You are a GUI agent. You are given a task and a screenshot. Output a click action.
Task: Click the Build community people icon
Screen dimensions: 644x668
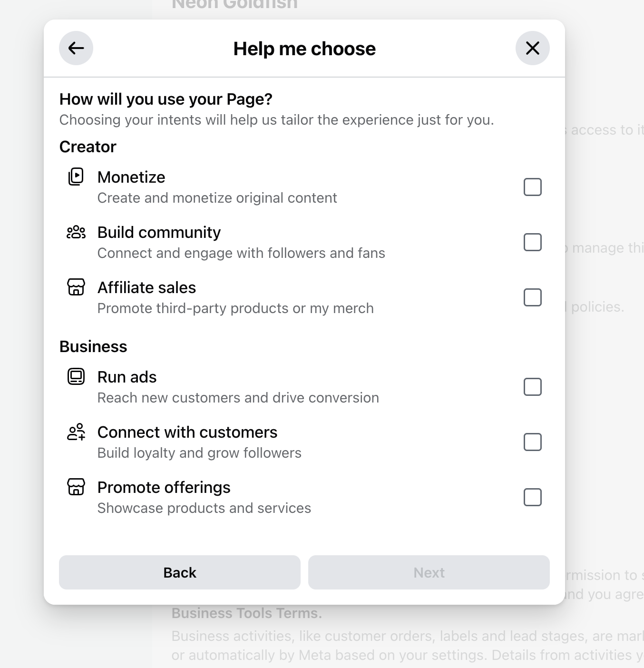coord(76,232)
